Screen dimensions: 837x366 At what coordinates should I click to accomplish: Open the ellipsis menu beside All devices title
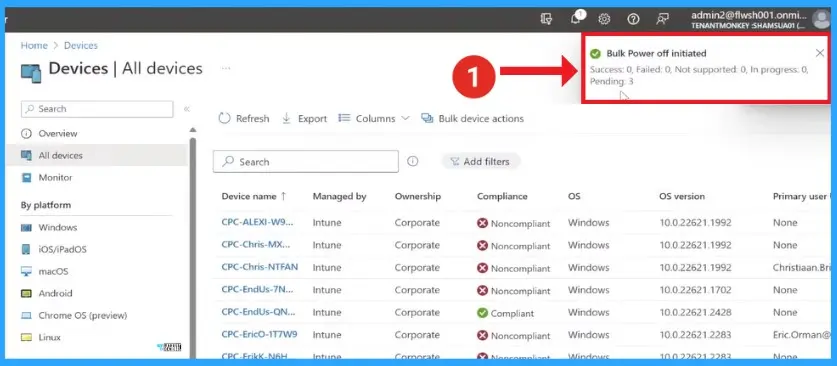pyautogui.click(x=226, y=68)
